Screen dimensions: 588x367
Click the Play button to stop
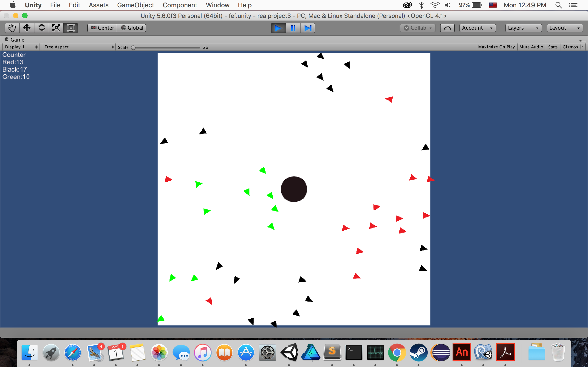[x=278, y=28]
